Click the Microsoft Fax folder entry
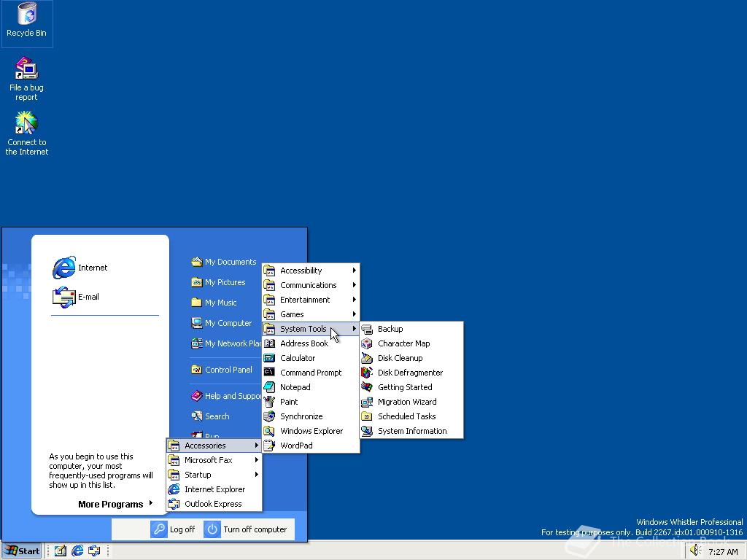Image resolution: width=747 pixels, height=560 pixels. 214,460
